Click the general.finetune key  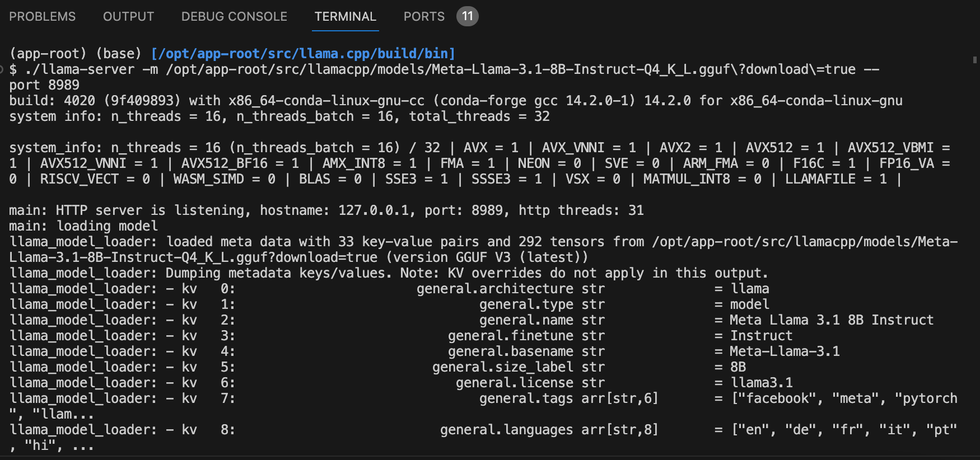tap(511, 336)
